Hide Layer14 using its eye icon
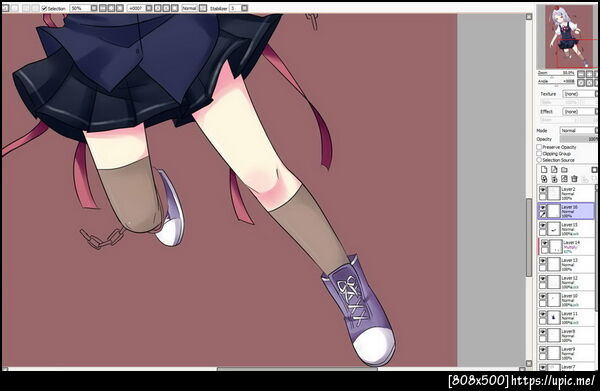Image resolution: width=600 pixels, height=391 pixels. [545, 243]
